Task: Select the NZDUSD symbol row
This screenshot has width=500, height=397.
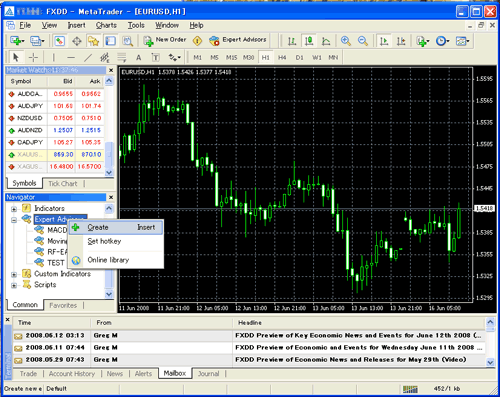Action: (55, 118)
